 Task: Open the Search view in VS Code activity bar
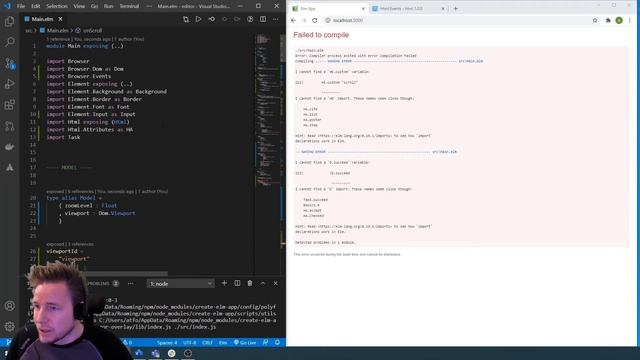[x=9, y=42]
